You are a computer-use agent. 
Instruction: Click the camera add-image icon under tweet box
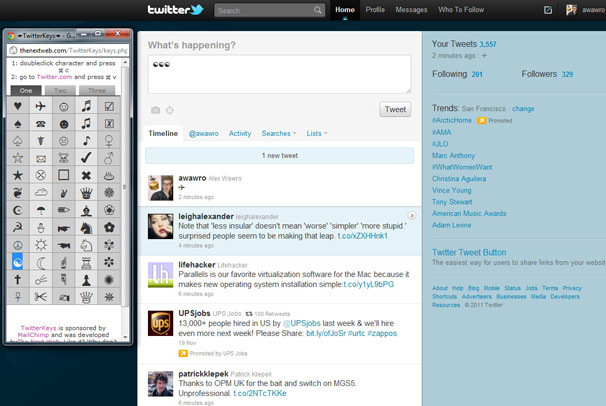(155, 110)
